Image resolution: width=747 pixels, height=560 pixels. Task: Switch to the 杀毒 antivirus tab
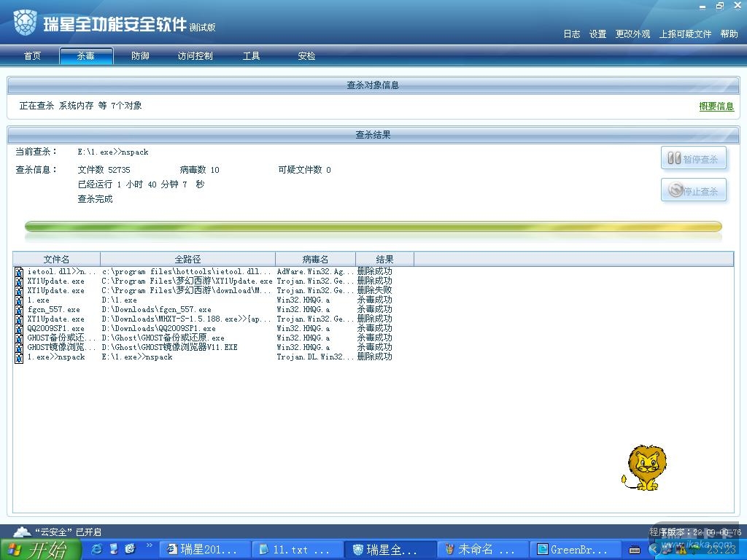pyautogui.click(x=86, y=56)
